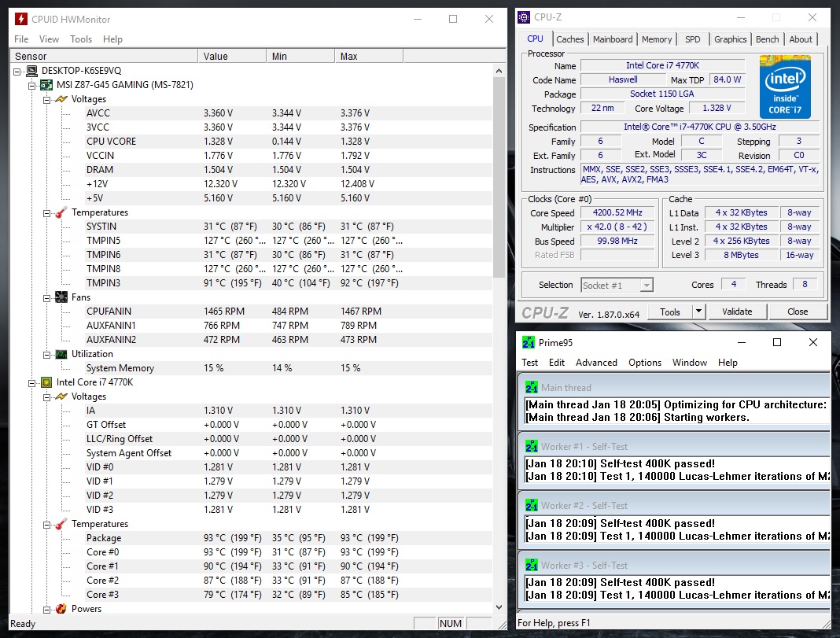Click the Prime95 title bar app icon
This screenshot has width=840, height=638.
529,342
